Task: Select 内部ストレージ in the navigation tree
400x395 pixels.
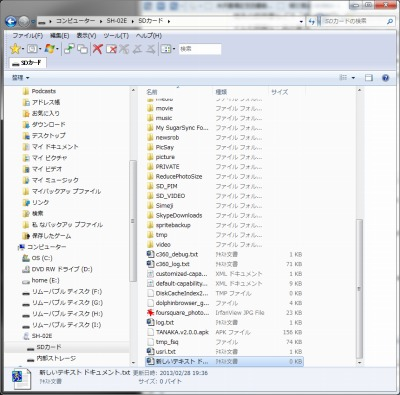Action: coord(56,358)
